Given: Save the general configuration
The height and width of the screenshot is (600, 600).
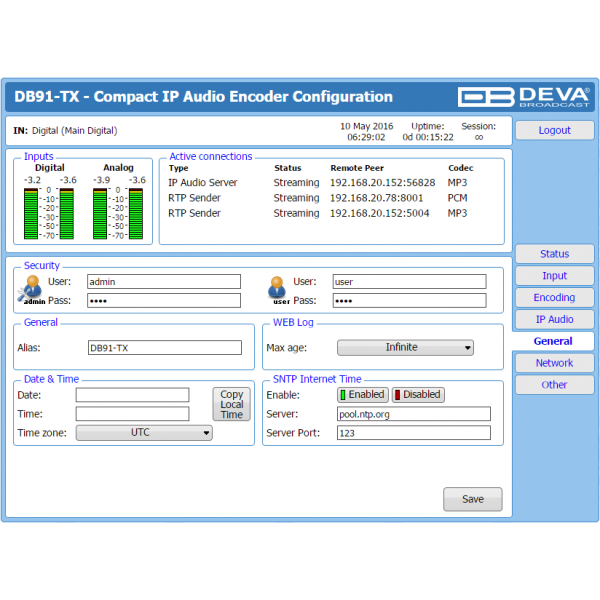Looking at the screenshot, I should point(473,499).
